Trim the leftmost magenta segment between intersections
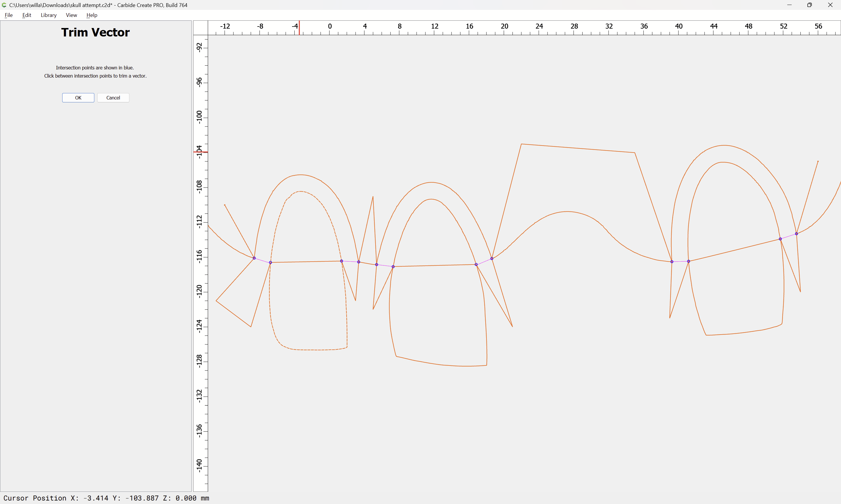Screen dimensions: 841x504 click(x=262, y=260)
